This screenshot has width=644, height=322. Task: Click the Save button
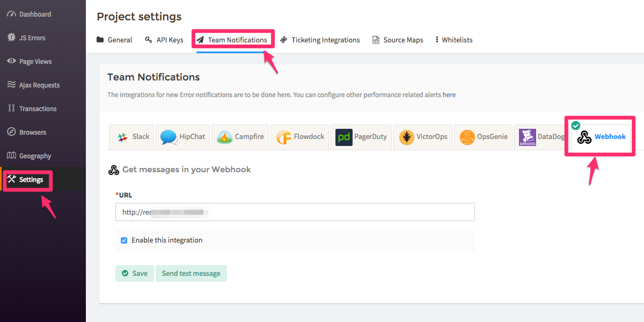pos(134,273)
